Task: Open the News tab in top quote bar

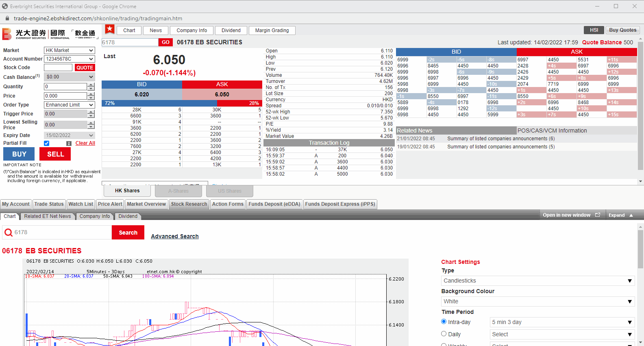Action: pos(156,30)
